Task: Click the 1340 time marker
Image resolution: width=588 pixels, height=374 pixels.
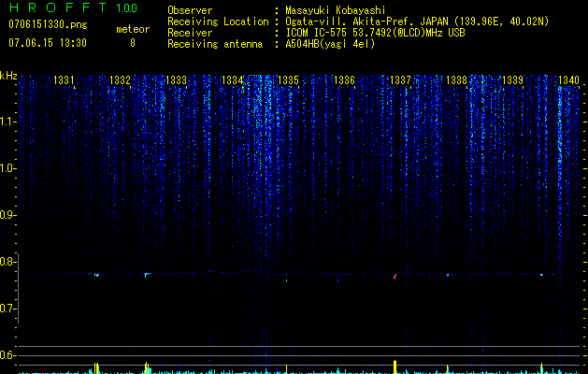Action: click(568, 80)
